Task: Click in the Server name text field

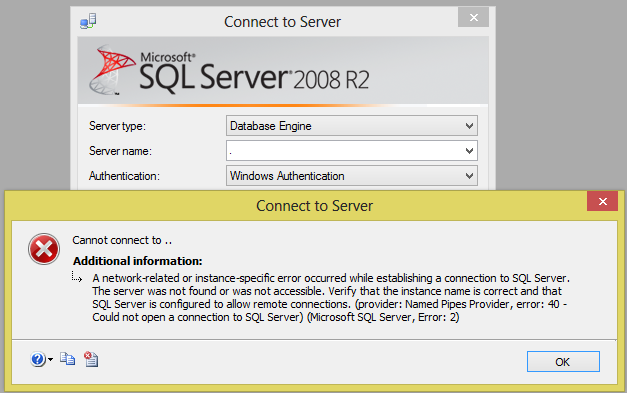Action: (345, 151)
